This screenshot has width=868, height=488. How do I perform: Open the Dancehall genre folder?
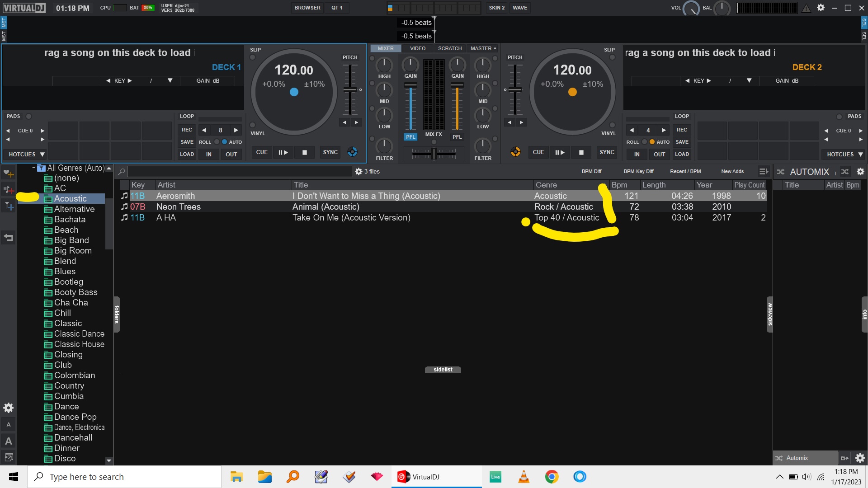pyautogui.click(x=73, y=438)
